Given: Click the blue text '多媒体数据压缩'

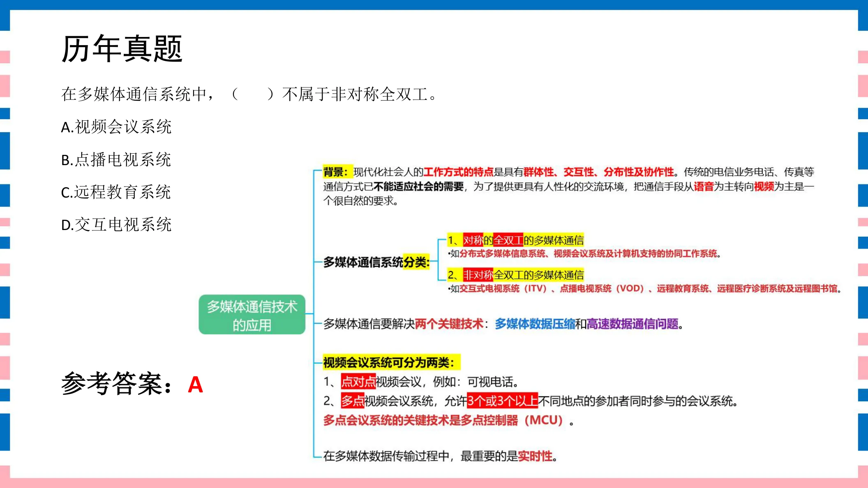Looking at the screenshot, I should point(535,324).
